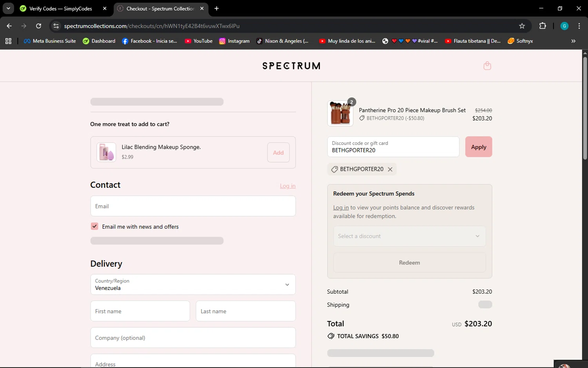Click the Last name field
Image resolution: width=588 pixels, height=368 pixels.
(x=245, y=311)
